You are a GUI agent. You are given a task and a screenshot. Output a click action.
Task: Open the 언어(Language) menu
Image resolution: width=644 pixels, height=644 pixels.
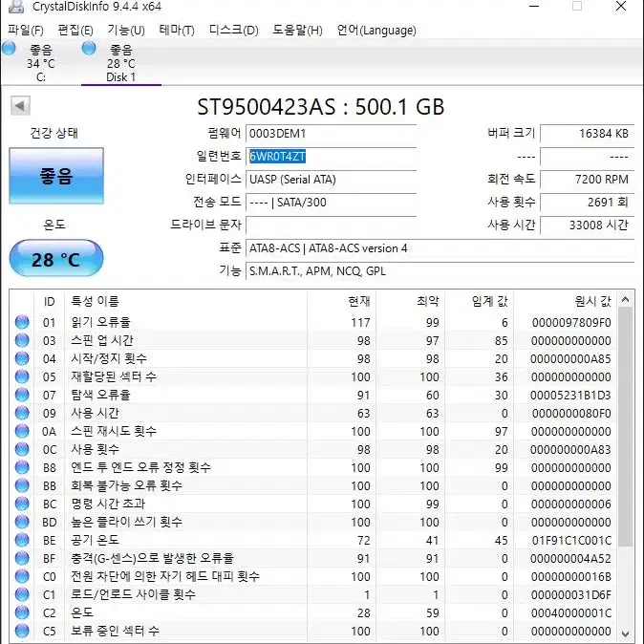coord(376,30)
